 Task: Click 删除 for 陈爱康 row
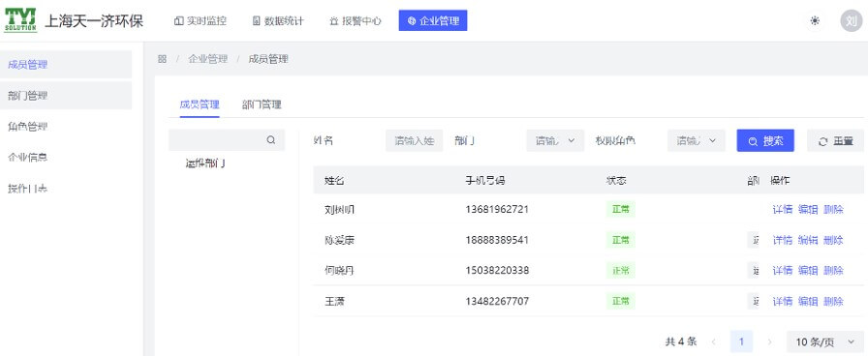click(x=834, y=240)
